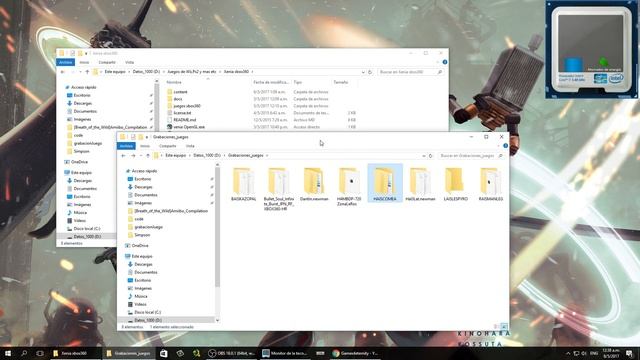
Task: Expand address history dropdown in Grabaciones_juegos window
Action: click(423, 156)
